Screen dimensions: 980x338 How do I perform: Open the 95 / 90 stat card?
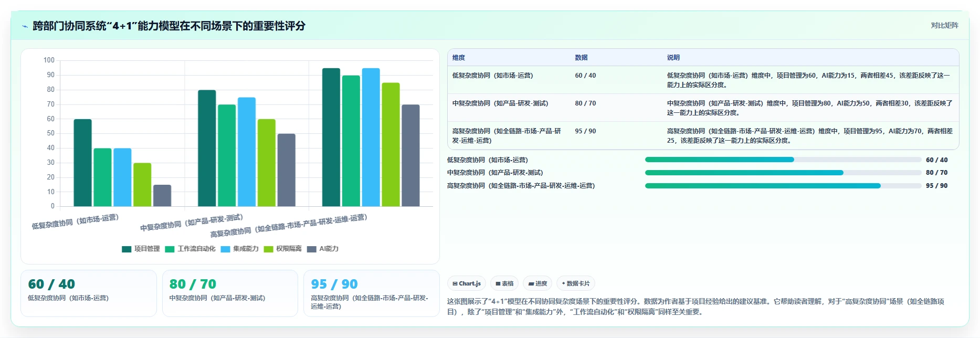coord(372,293)
